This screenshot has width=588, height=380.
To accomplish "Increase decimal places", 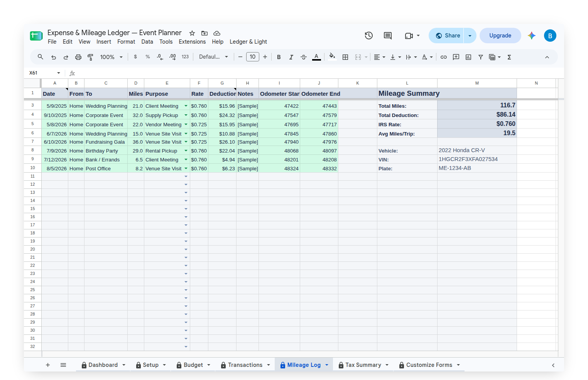I will tap(172, 57).
